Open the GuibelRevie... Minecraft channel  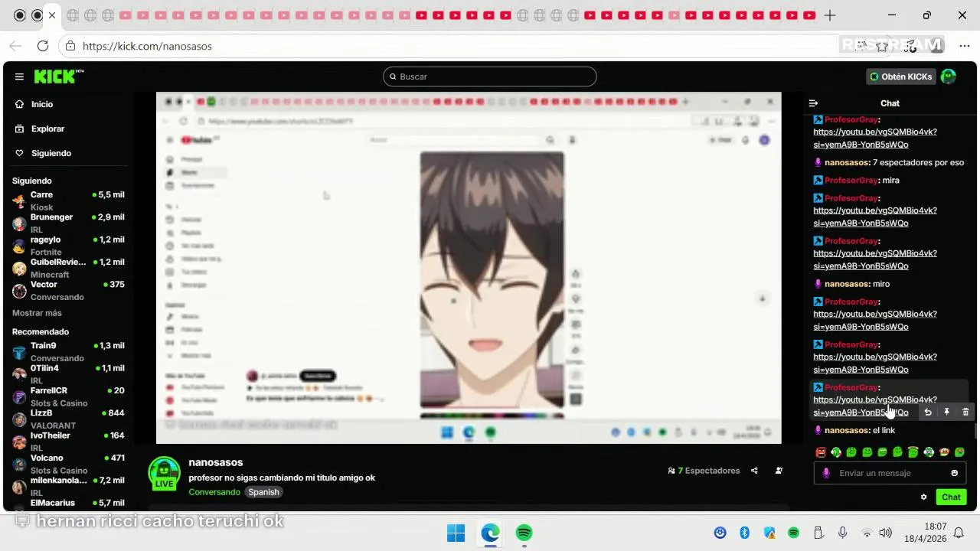[x=69, y=268]
